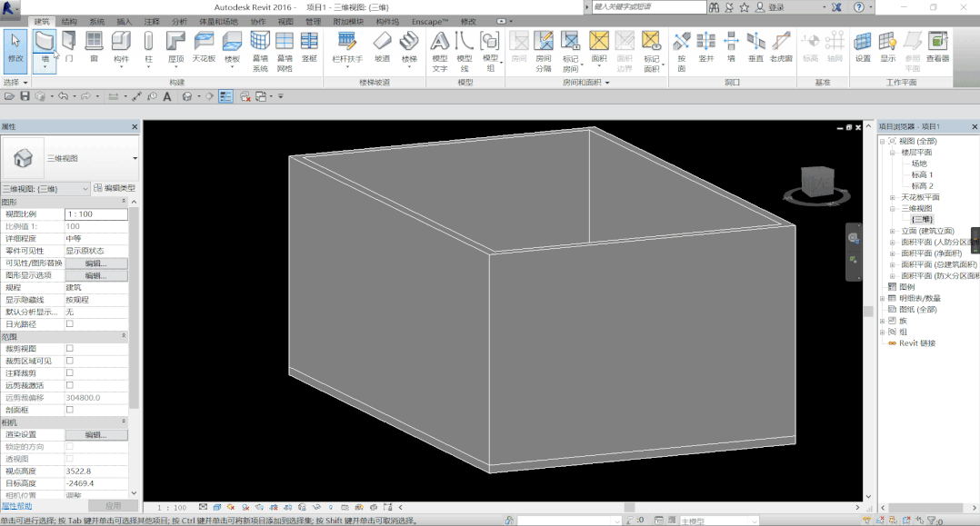This screenshot has width=980, height=526.
Task: Expand the 天花板平面 tree node
Action: pos(892,197)
